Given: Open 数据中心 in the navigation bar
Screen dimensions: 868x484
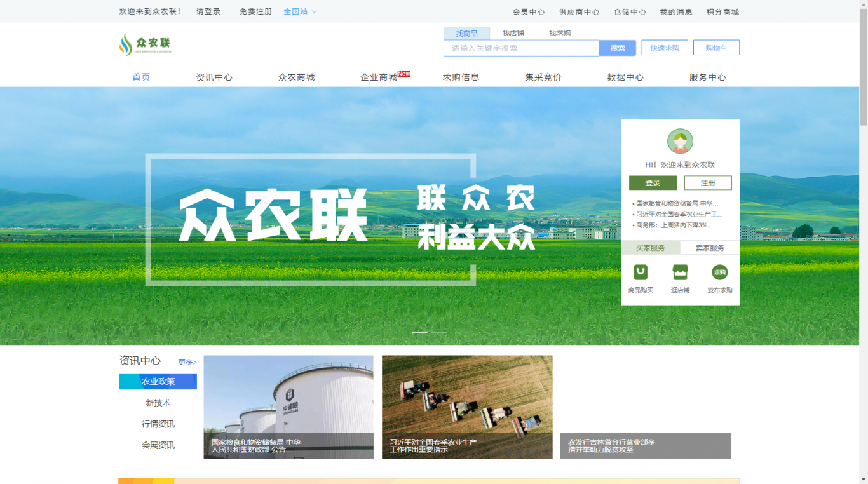Looking at the screenshot, I should [625, 77].
